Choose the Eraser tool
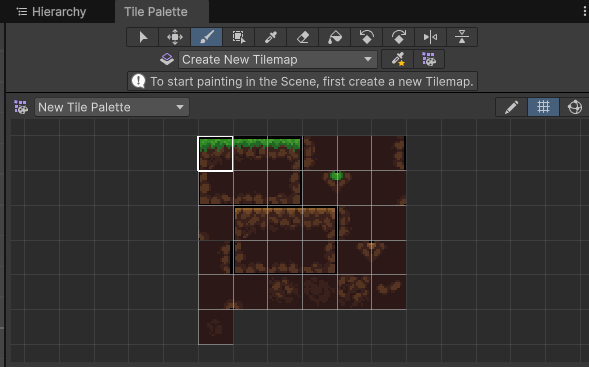The height and width of the screenshot is (367, 589). (302, 37)
